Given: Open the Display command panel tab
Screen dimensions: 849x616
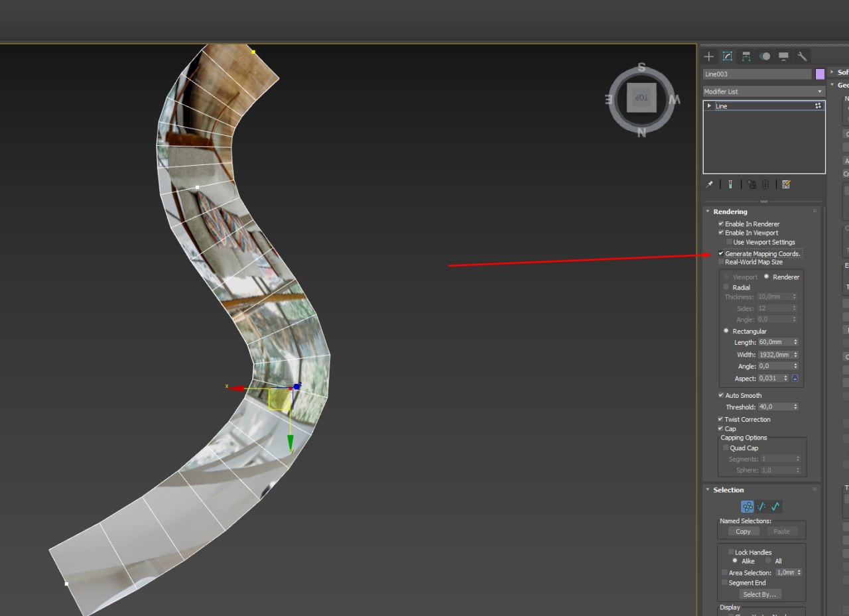Looking at the screenshot, I should [783, 56].
